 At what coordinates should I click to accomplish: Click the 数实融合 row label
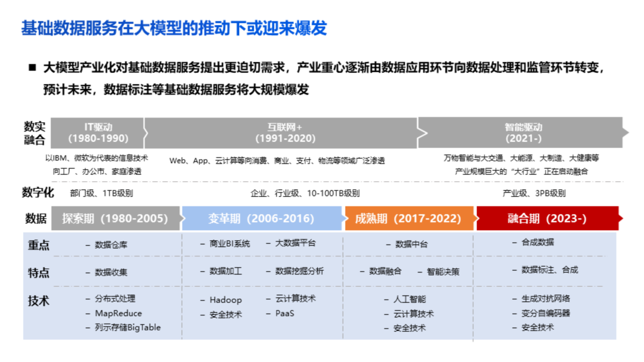[x=35, y=133]
